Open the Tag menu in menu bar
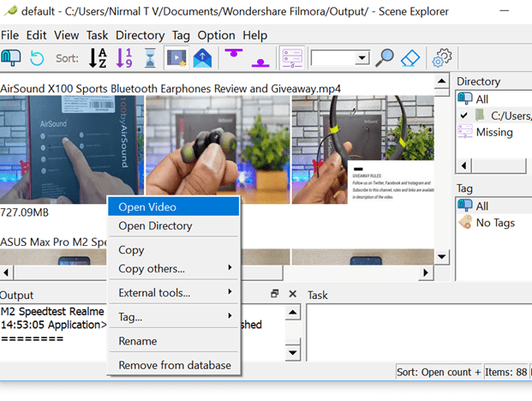The height and width of the screenshot is (401, 532). point(181,35)
